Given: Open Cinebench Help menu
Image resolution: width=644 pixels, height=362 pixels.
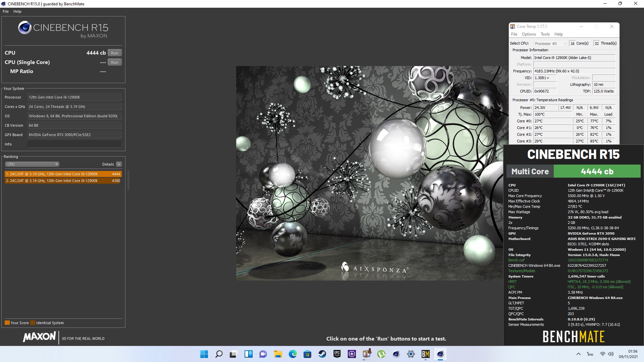Looking at the screenshot, I should point(17,11).
